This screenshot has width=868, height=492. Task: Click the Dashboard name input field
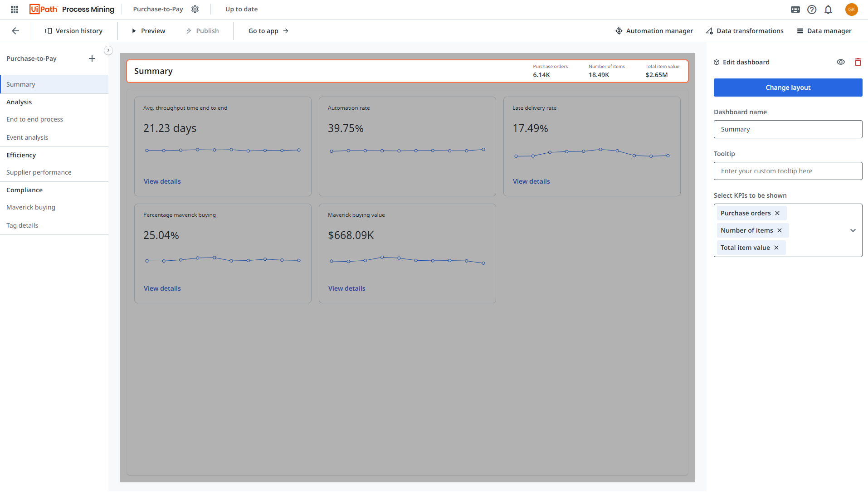(788, 129)
